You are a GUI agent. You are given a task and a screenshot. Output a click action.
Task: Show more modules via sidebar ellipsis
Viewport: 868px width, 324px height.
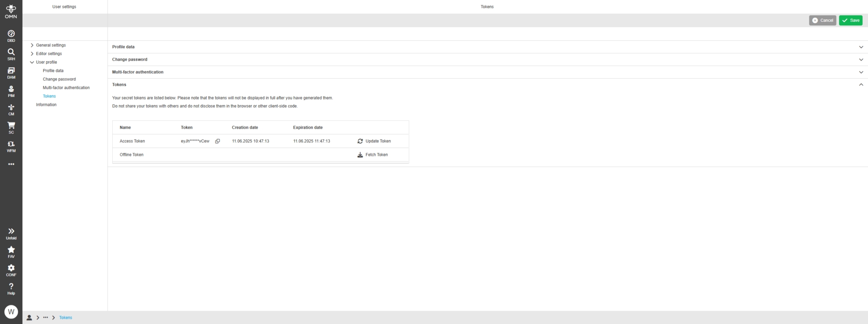[x=11, y=164]
